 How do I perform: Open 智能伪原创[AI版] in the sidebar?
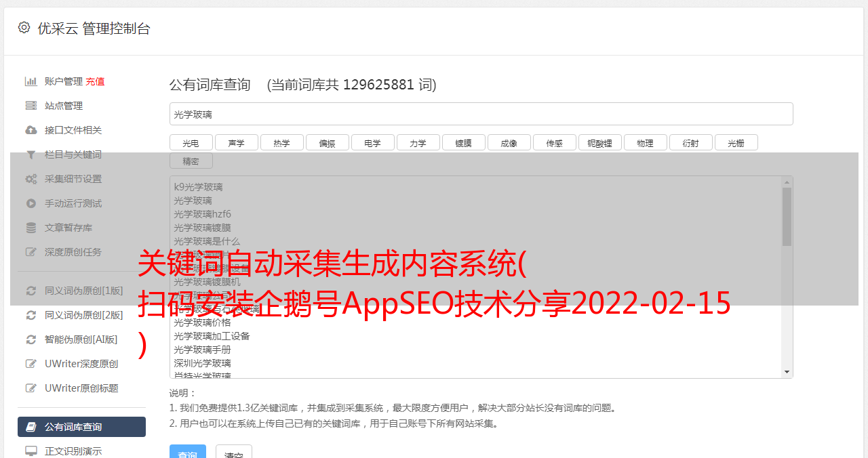pos(81,339)
